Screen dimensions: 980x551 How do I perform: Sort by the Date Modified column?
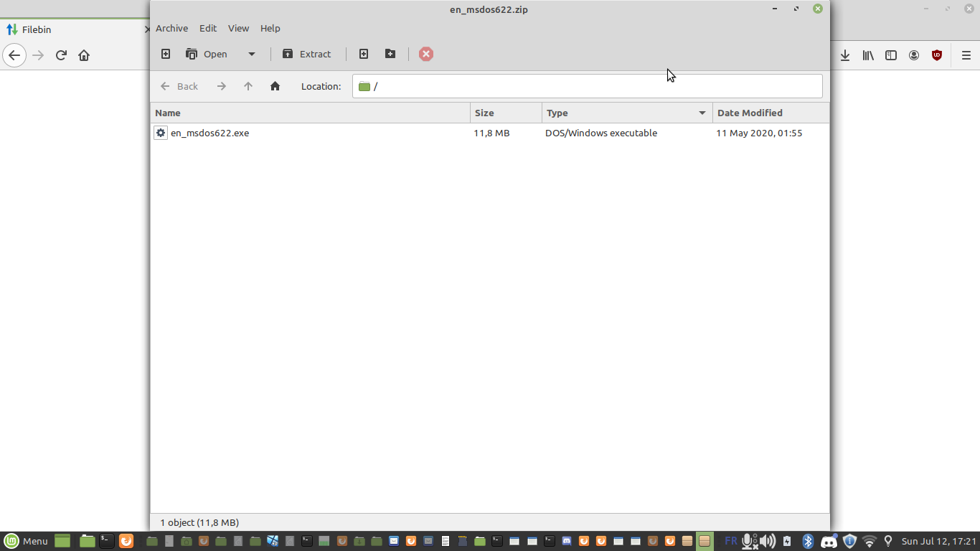(x=771, y=113)
